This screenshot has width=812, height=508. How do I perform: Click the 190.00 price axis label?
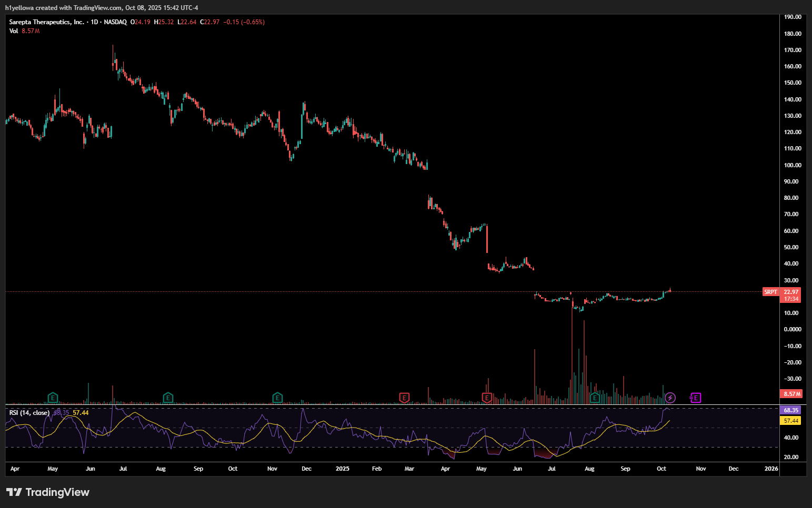coord(793,17)
